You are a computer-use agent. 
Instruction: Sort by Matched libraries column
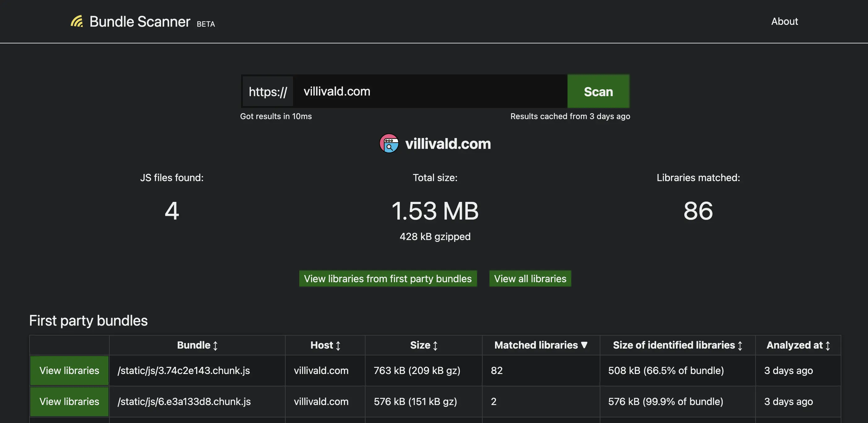pos(541,345)
